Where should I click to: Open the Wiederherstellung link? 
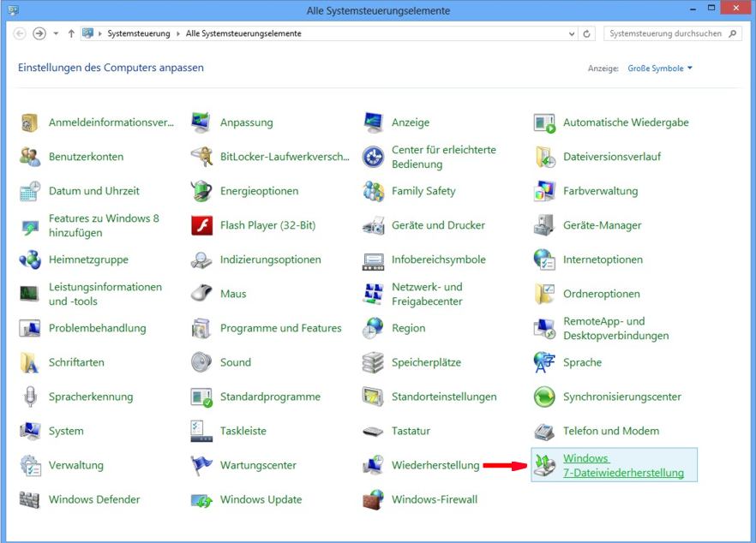[x=435, y=465]
